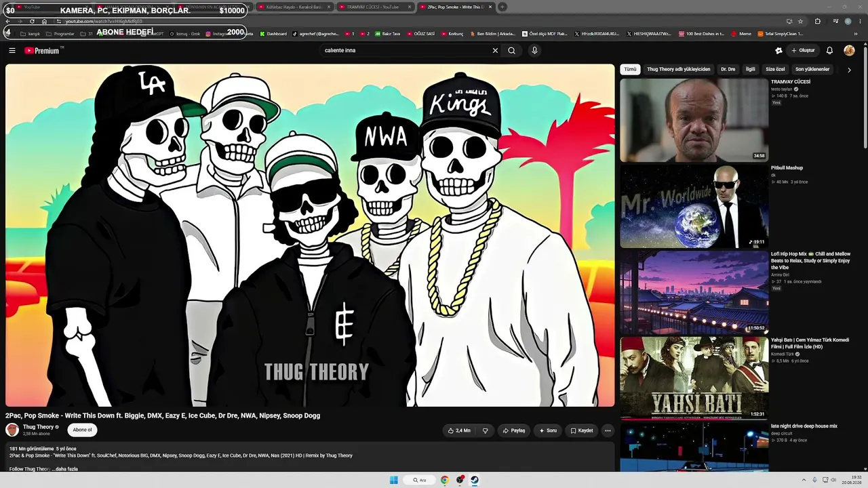Open the Bakır Tava bookmark
868x488 pixels.
[387, 34]
